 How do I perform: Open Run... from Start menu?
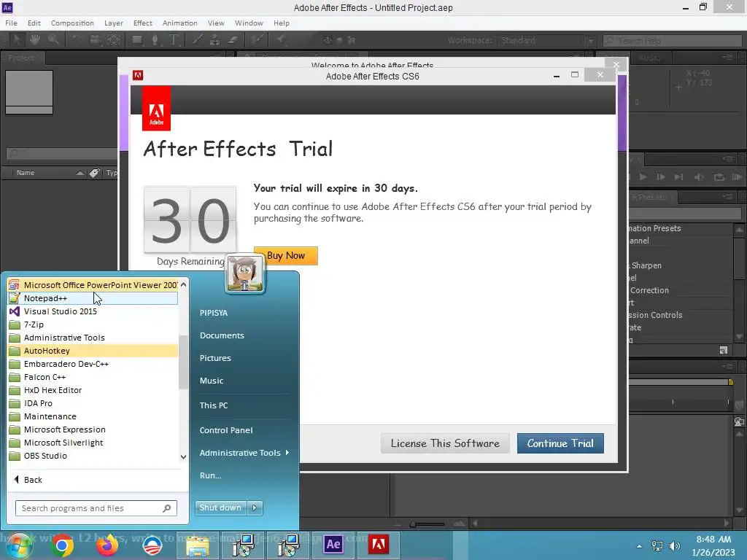pyautogui.click(x=210, y=475)
